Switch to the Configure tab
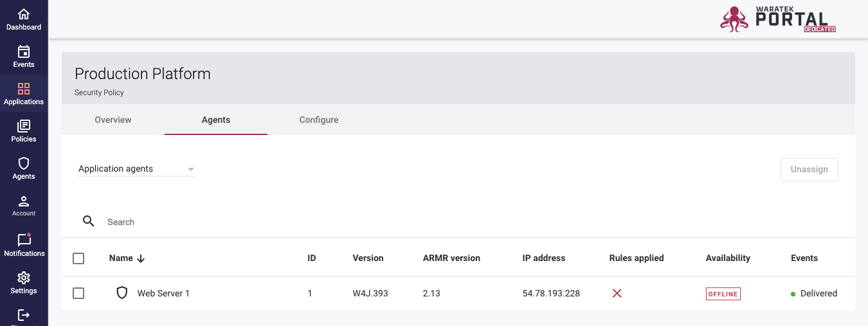The image size is (868, 326). point(319,120)
